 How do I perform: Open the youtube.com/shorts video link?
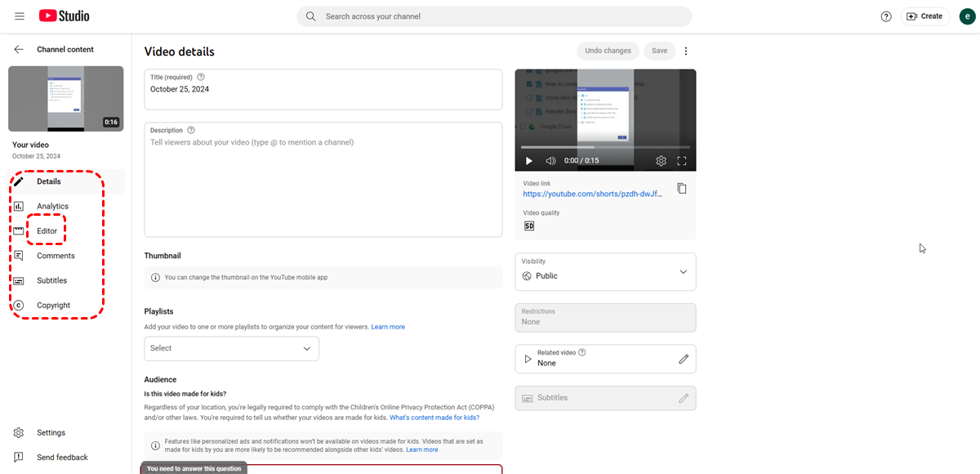tap(592, 194)
